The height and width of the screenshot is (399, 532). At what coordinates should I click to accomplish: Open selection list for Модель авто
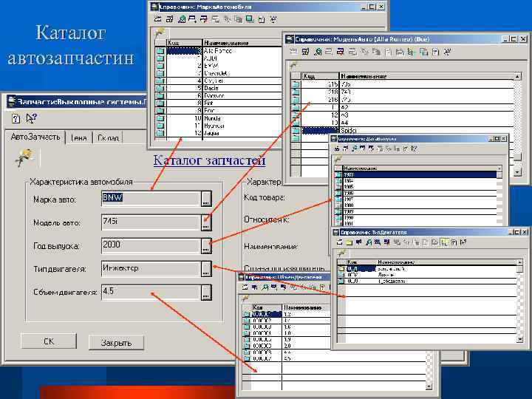point(206,222)
